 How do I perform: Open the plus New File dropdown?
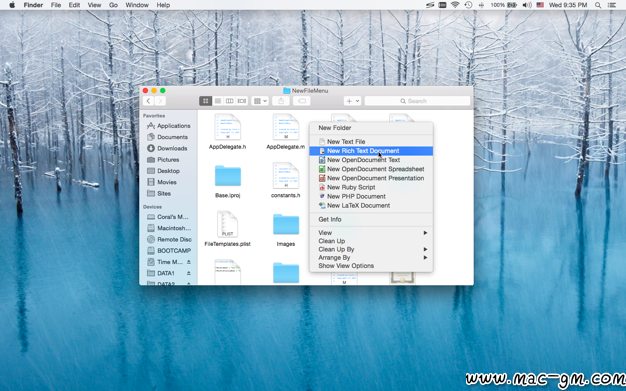click(353, 101)
